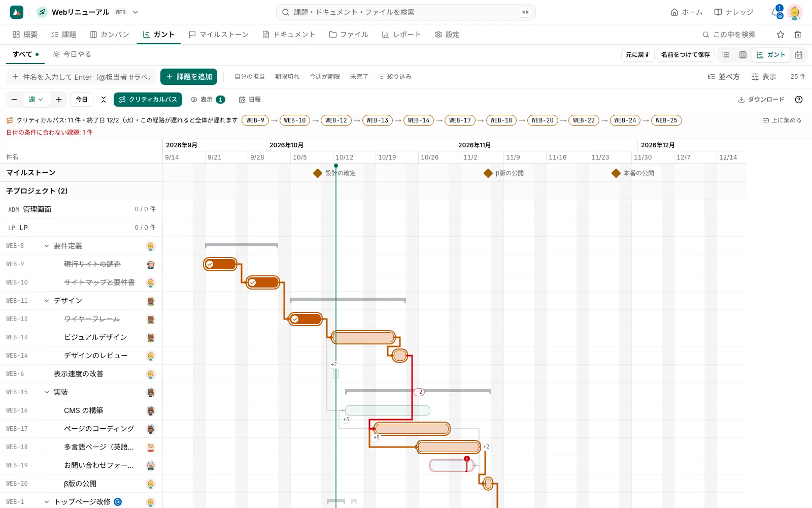Toggle the 自分の担当 filter
Viewport: 812px width, 508px height.
(x=250, y=77)
